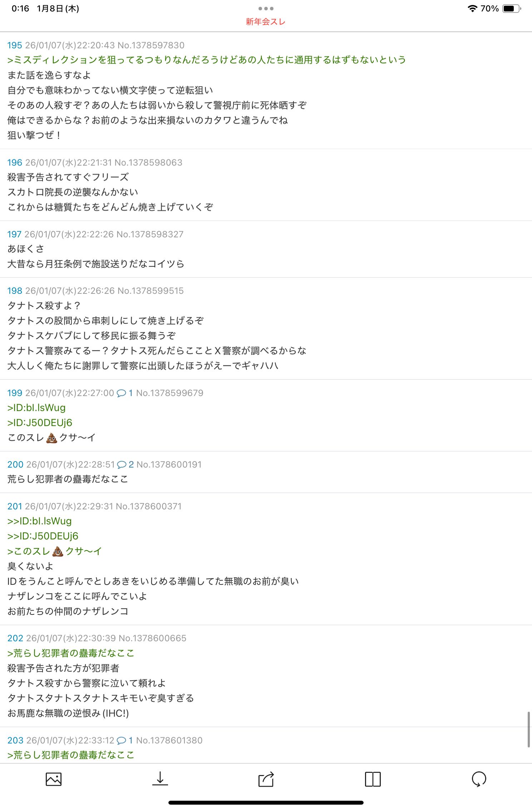Open the three-dot menu at top center
This screenshot has height=810, width=532.
pyautogui.click(x=266, y=9)
